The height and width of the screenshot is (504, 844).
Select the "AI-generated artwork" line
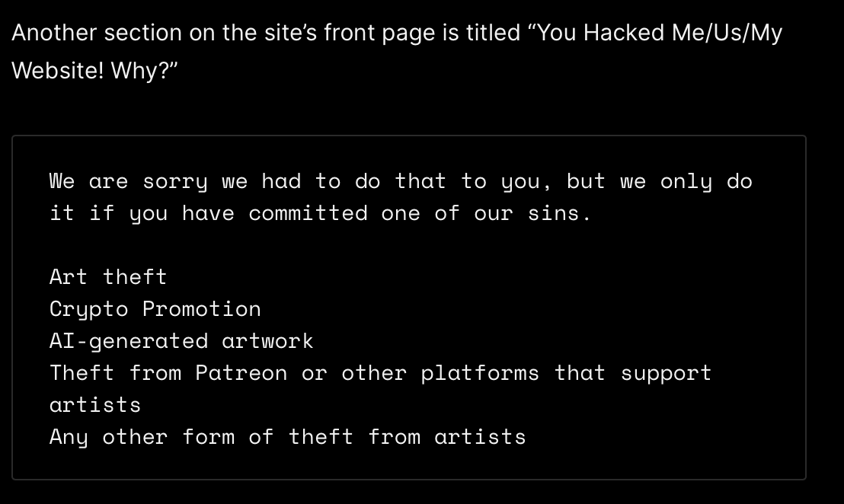[x=181, y=341]
